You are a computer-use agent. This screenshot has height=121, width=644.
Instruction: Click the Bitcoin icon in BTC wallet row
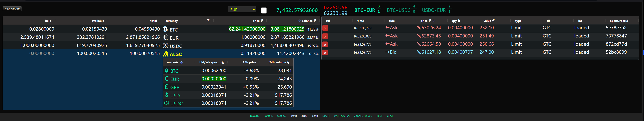point(165,29)
